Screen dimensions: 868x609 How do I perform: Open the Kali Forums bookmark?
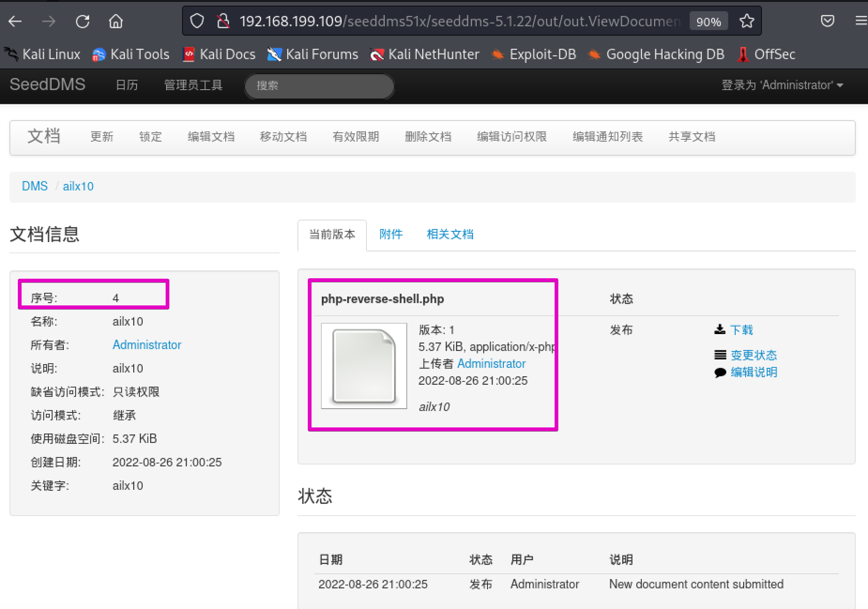312,54
